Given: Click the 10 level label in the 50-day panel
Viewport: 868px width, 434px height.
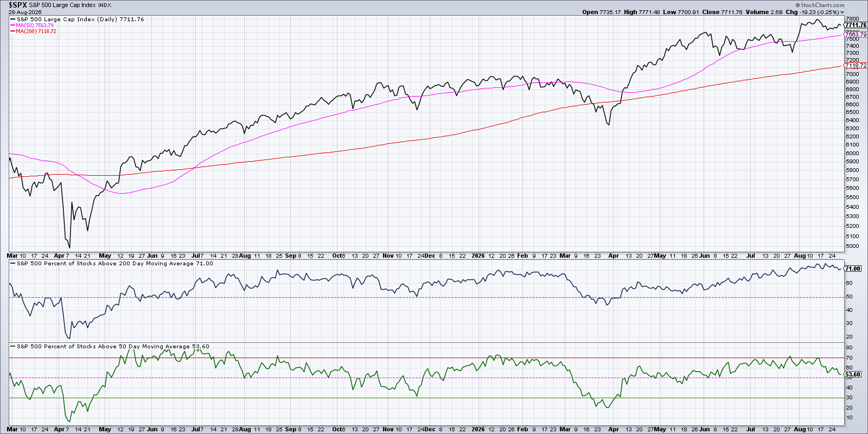Looking at the screenshot, I should point(851,418).
